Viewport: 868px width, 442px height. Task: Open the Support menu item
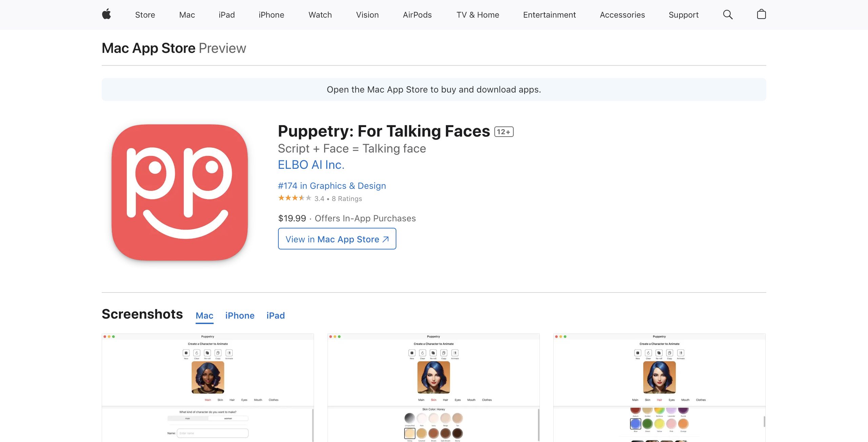tap(684, 15)
